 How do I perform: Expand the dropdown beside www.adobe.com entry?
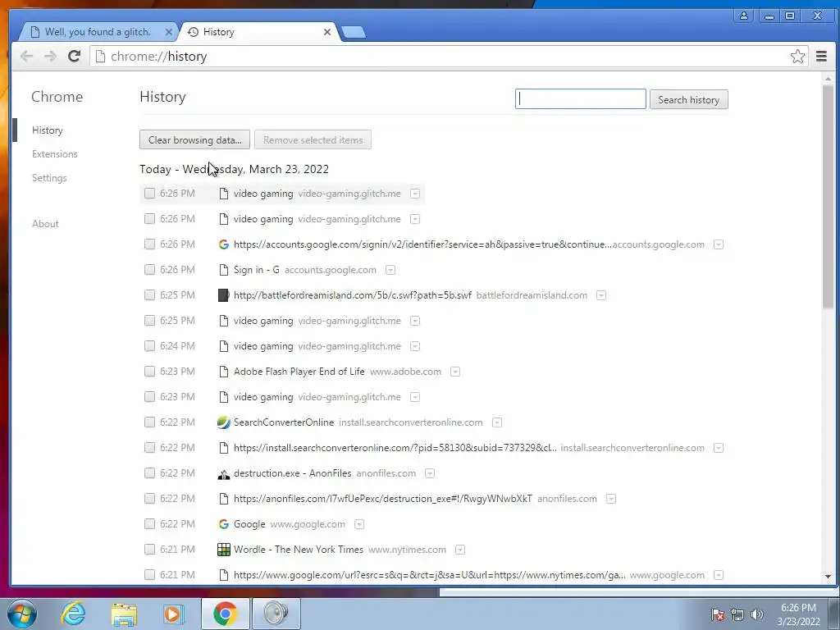pyautogui.click(x=454, y=372)
